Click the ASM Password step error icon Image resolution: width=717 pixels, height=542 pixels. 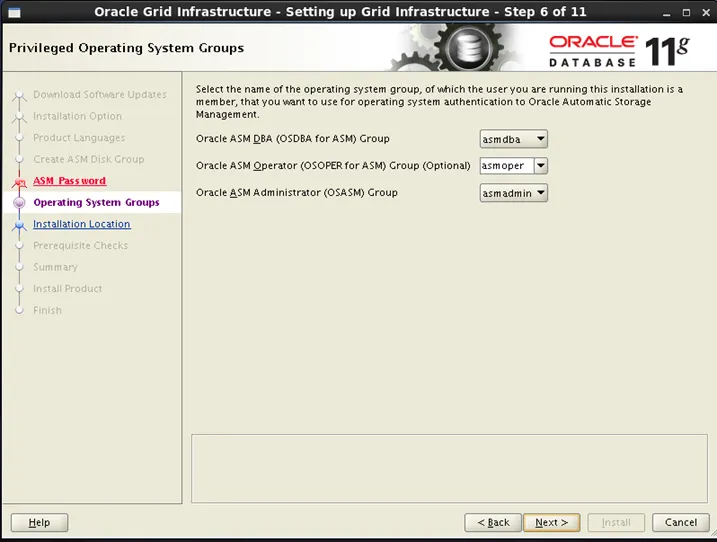pyautogui.click(x=19, y=182)
